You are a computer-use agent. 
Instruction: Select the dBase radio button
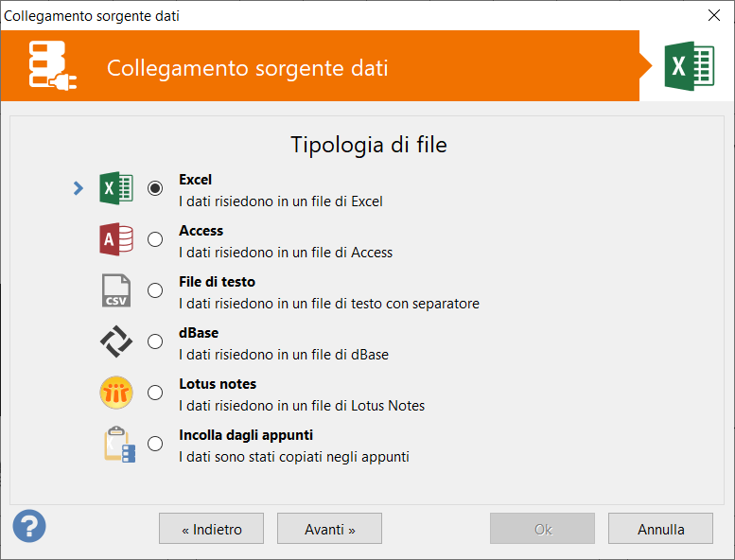(155, 341)
